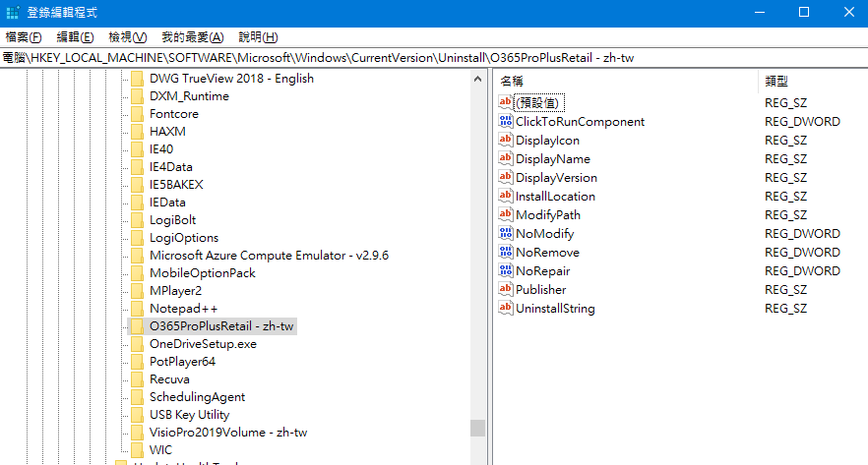Click the tree pane scrollbar thumb
This screenshot has width=868, height=465.
[x=477, y=428]
